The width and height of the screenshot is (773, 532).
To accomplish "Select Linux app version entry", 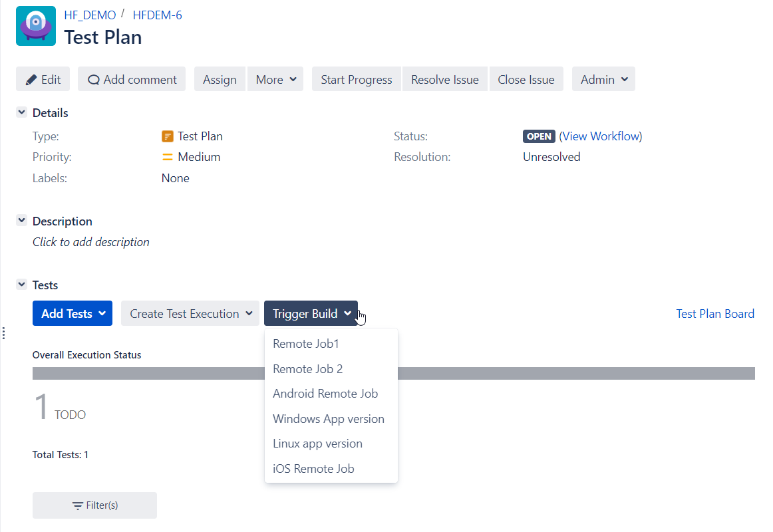I will point(331,444).
